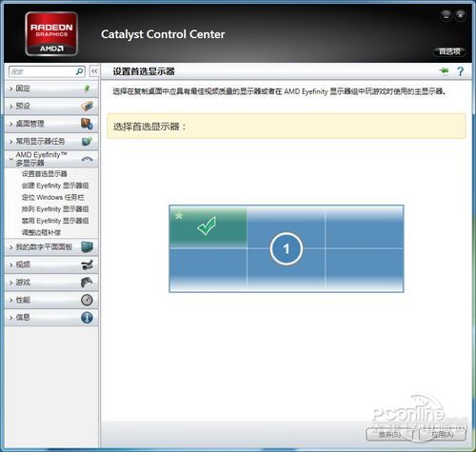Open the 设置首选显示器 sidebar item
Viewport: 476px width, 452px height.
click(45, 173)
